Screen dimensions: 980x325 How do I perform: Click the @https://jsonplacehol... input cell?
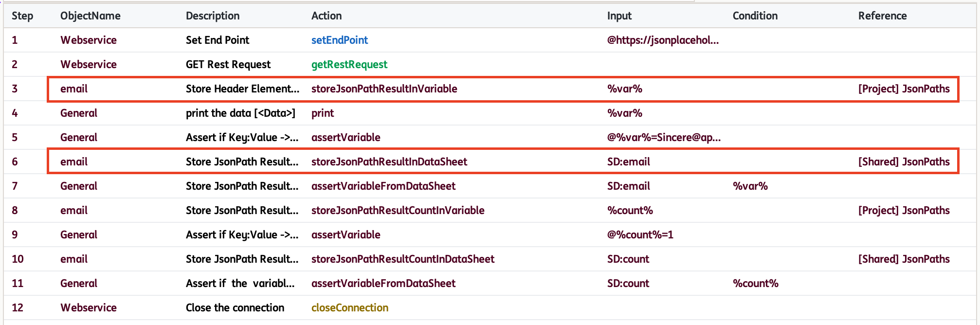(x=663, y=40)
